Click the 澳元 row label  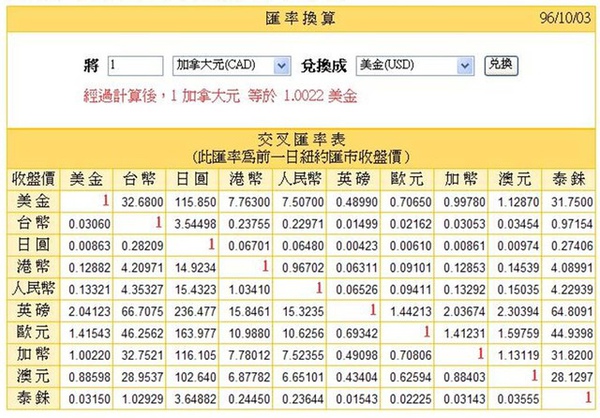click(33, 376)
